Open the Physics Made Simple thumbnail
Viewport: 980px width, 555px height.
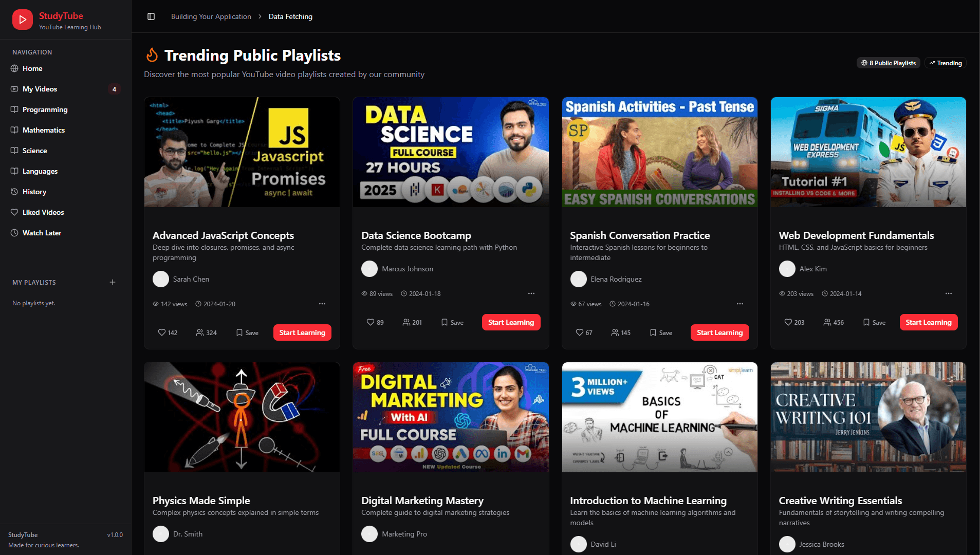[x=242, y=417]
